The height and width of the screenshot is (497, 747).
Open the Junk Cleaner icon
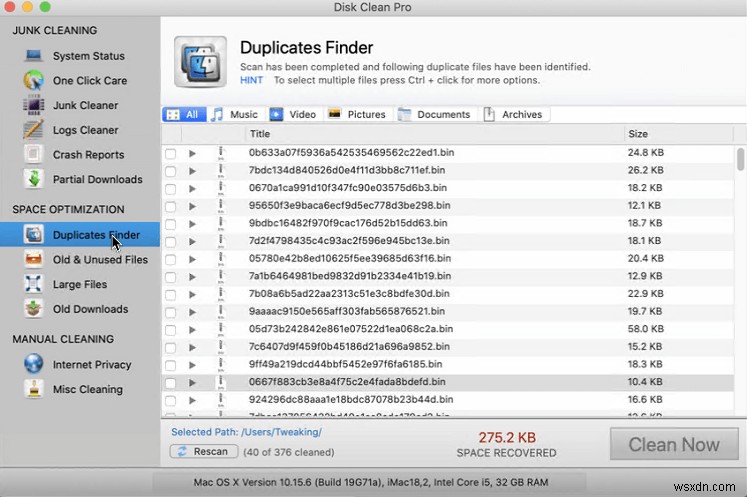pos(33,105)
